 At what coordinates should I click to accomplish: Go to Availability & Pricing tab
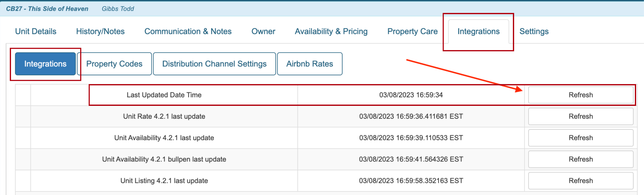tap(331, 32)
